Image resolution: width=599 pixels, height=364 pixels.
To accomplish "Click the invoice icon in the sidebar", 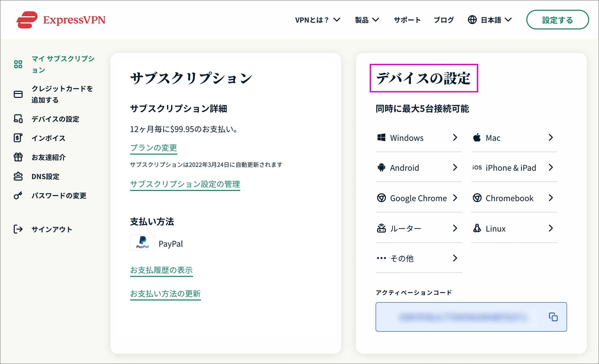I will (x=18, y=138).
